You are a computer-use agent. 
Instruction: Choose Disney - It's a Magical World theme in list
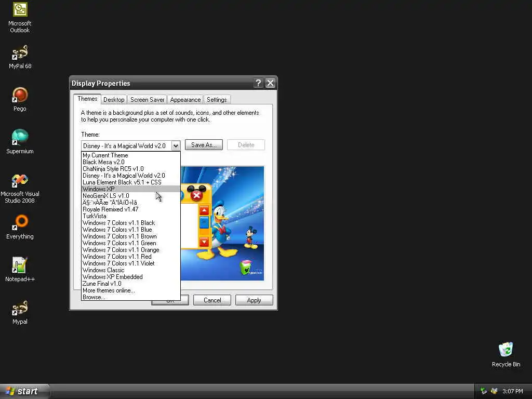pos(130,176)
